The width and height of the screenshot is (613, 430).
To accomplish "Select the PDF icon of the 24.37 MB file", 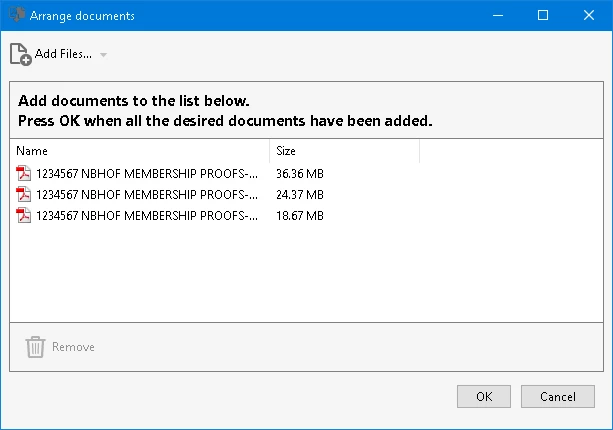I will tap(23, 194).
